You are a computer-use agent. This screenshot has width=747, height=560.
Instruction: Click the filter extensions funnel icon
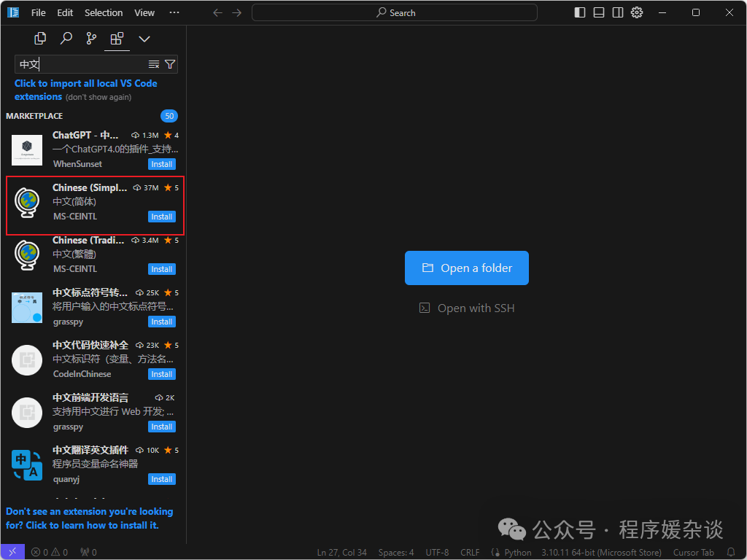coord(170,64)
